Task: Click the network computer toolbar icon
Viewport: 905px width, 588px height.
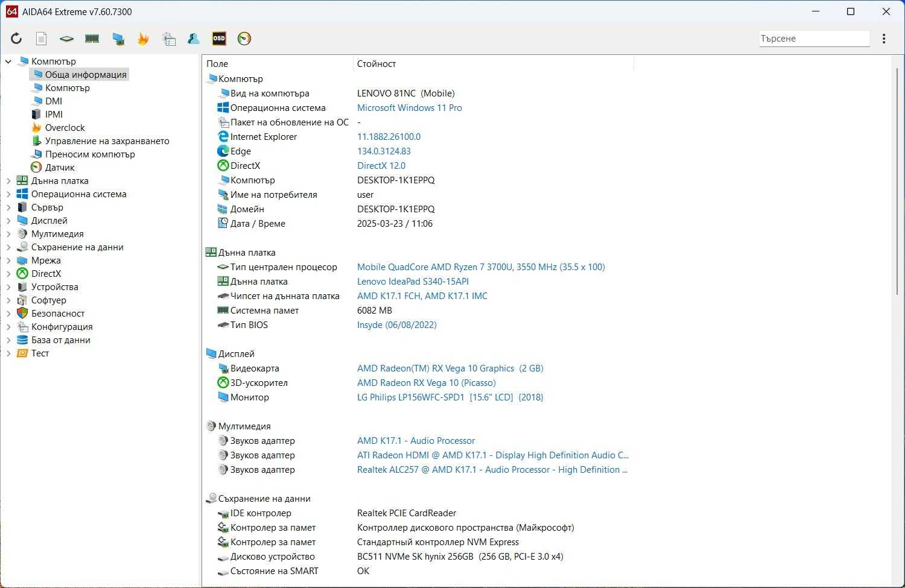Action: pos(118,39)
